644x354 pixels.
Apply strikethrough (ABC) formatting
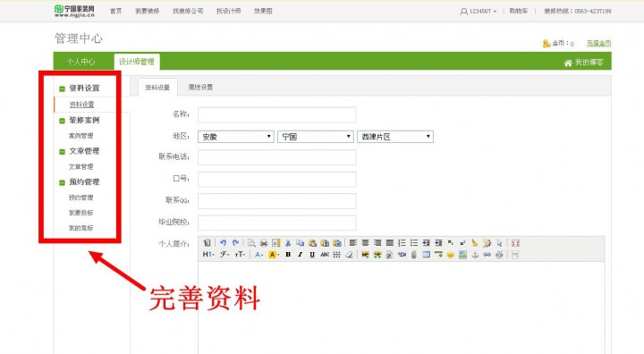[325, 255]
